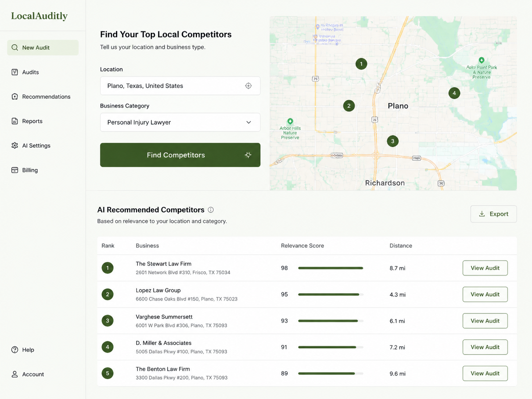Click the Rank column header
The width and height of the screenshot is (532, 399).
108,246
